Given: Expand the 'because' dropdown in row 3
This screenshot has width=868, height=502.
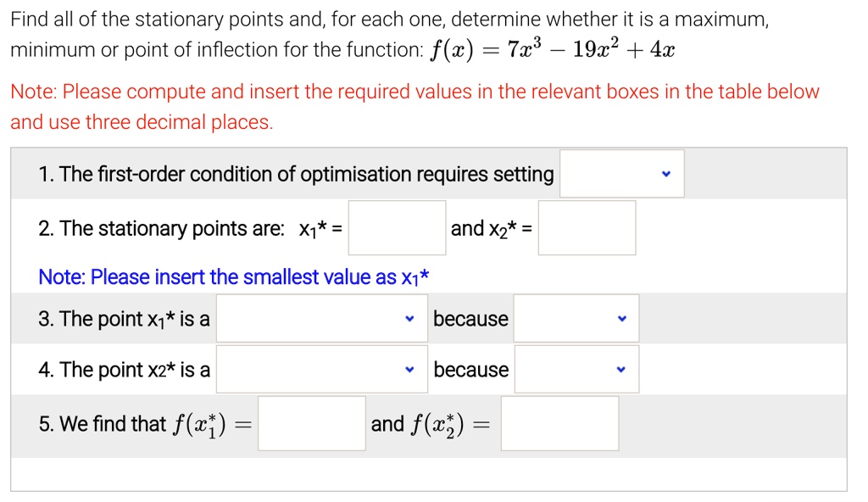Looking at the screenshot, I should (x=576, y=317).
